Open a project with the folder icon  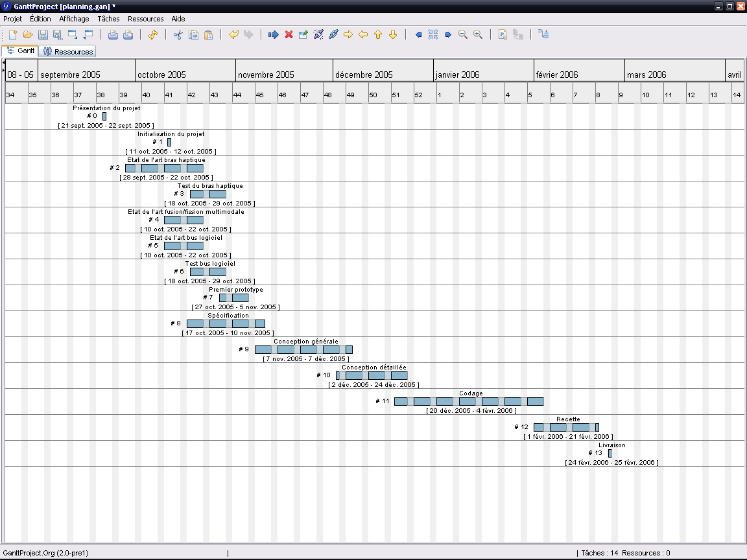point(28,34)
